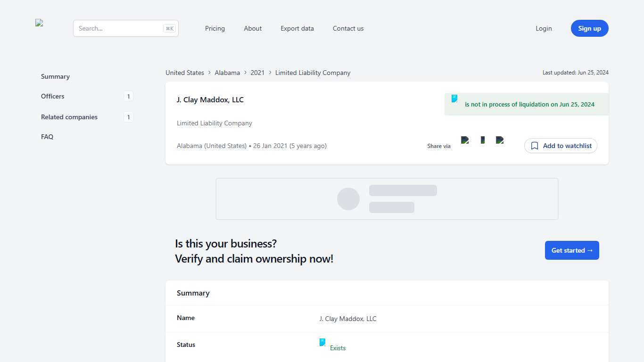Click the icon beside the 'Exists' status
The width and height of the screenshot is (644, 362).
tap(322, 342)
